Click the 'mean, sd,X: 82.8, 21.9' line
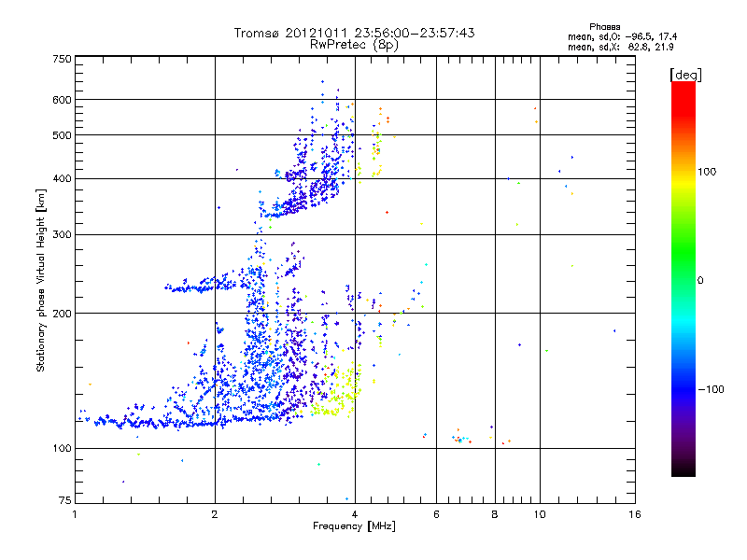This screenshot has width=747, height=560. (x=621, y=48)
